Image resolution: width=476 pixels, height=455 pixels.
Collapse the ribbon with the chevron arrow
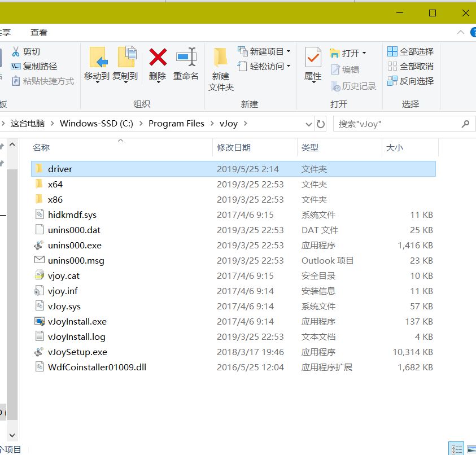(x=461, y=32)
